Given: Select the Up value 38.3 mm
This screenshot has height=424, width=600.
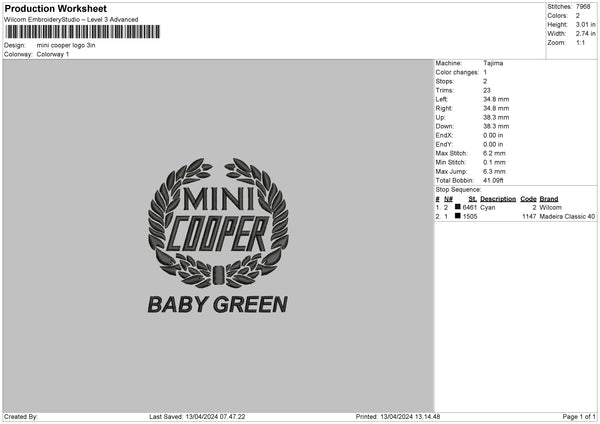Looking at the screenshot, I should click(x=496, y=117).
